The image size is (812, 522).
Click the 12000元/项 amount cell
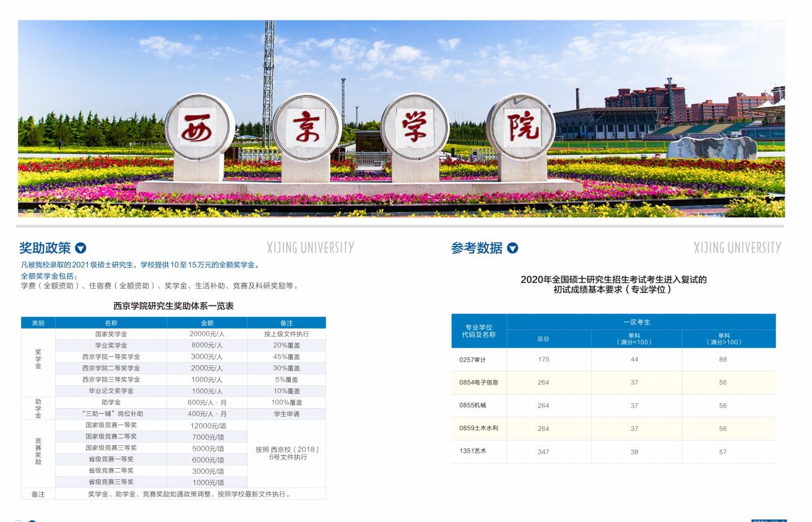point(207,425)
